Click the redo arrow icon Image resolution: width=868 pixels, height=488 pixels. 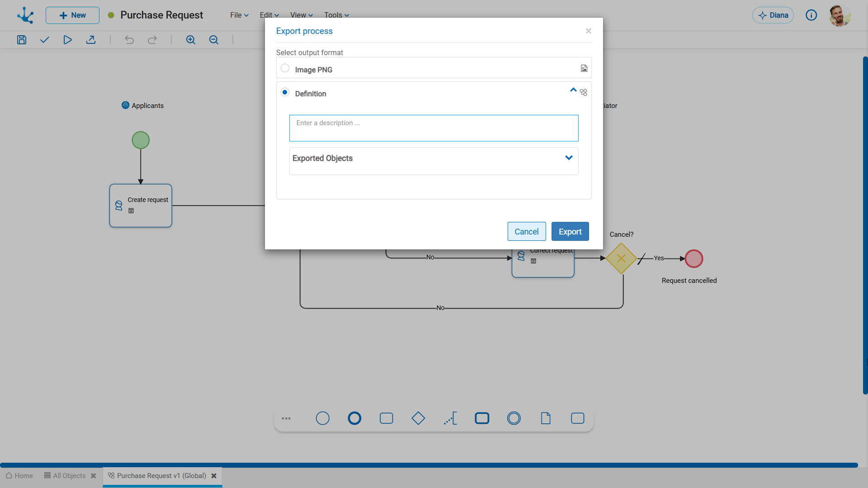pyautogui.click(x=152, y=40)
